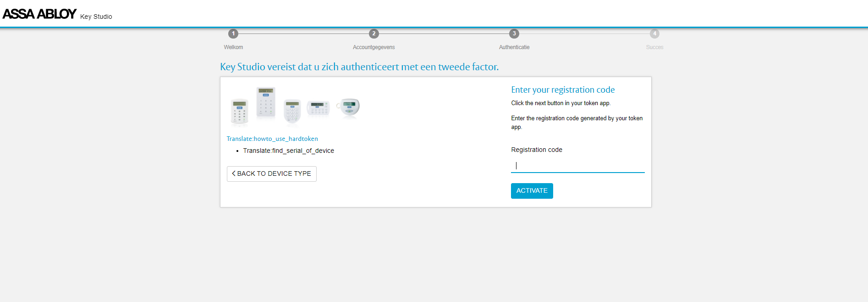This screenshot has width=868, height=302.
Task: Select step 1 circle in progress bar
Action: pos(233,34)
